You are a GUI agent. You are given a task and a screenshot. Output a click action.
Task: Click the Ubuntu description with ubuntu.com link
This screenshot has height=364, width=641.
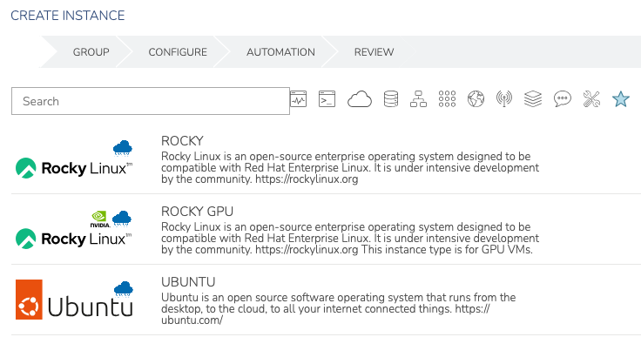[x=339, y=309]
